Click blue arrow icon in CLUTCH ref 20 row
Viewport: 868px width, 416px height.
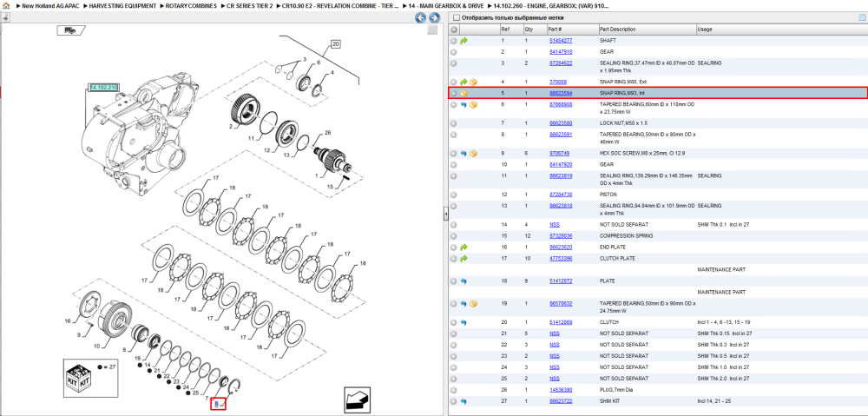464,322
